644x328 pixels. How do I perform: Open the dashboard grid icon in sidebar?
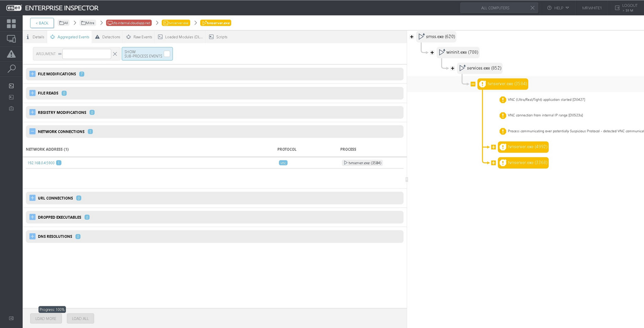[11, 24]
